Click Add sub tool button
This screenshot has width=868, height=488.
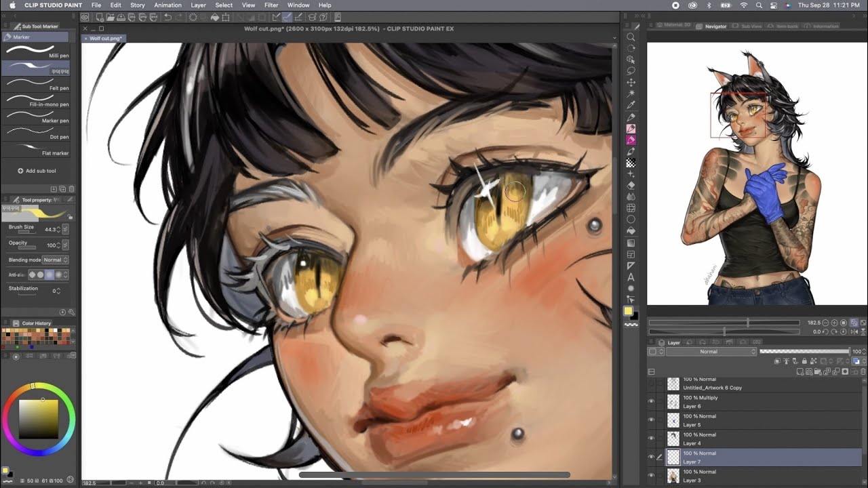tap(37, 171)
